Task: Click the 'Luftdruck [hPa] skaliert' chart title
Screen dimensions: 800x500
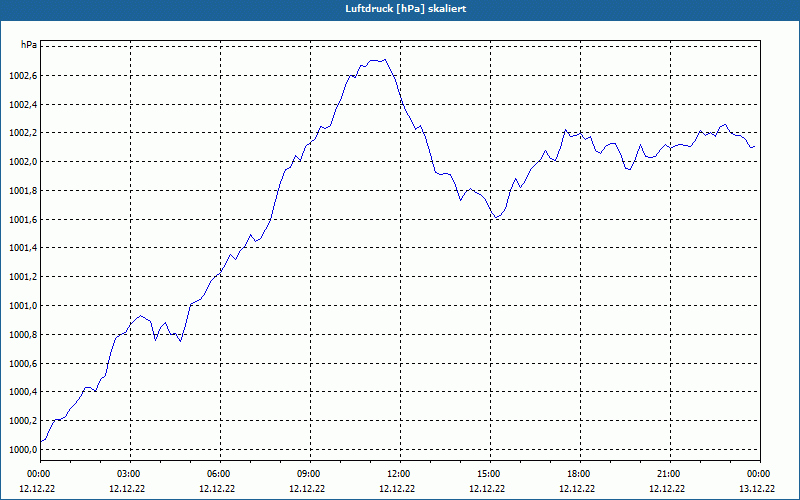Action: click(406, 9)
